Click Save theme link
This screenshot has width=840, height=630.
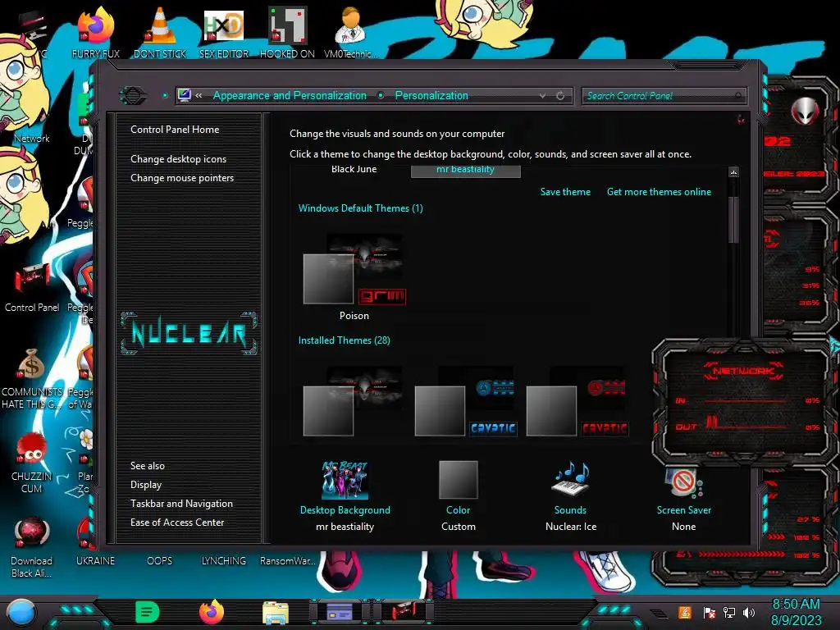click(x=565, y=192)
